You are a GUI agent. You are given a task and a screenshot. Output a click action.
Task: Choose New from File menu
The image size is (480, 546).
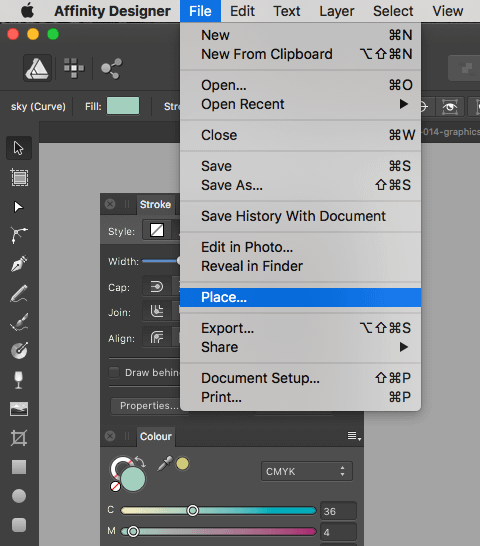click(x=300, y=35)
